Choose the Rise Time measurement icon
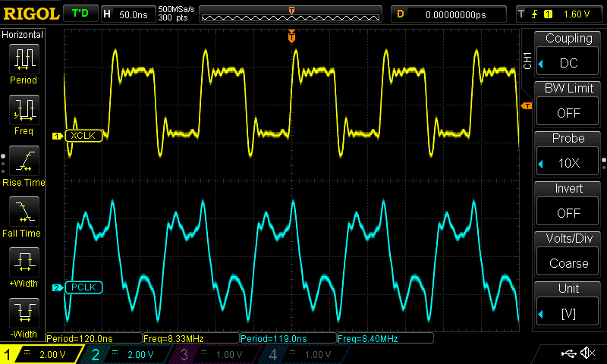The width and height of the screenshot is (607, 364). click(24, 161)
